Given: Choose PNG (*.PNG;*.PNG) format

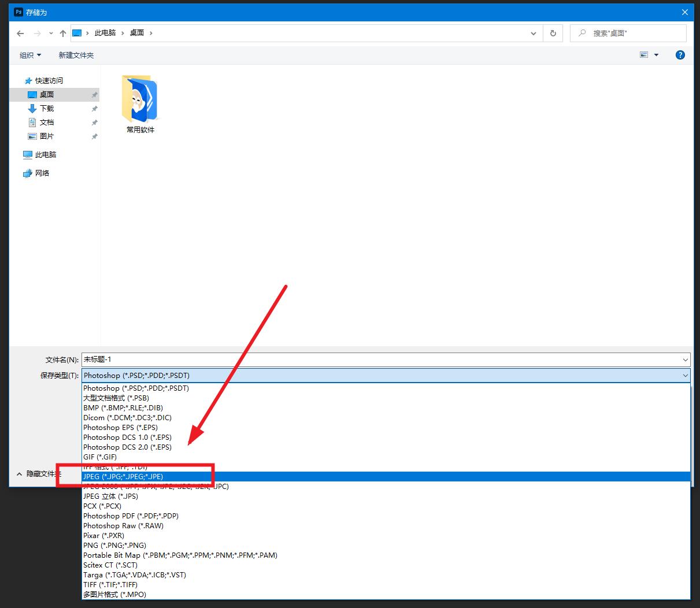Looking at the screenshot, I should click(x=386, y=546).
